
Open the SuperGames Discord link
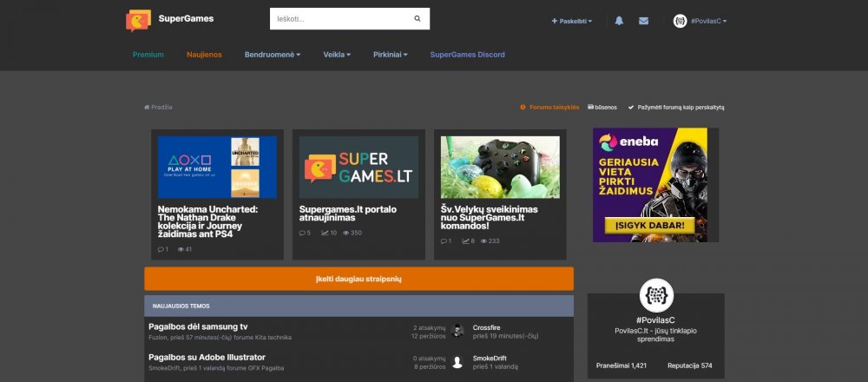tap(467, 55)
